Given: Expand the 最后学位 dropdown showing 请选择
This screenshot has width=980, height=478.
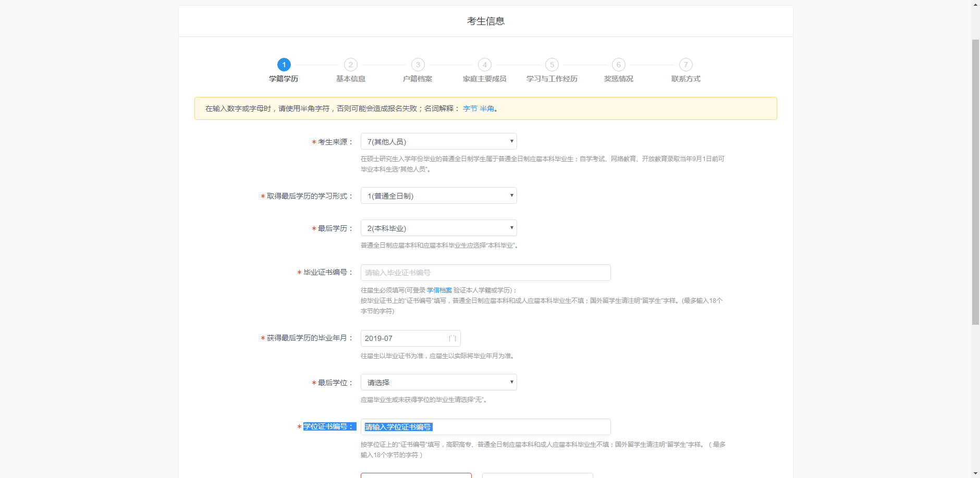Looking at the screenshot, I should [x=438, y=382].
